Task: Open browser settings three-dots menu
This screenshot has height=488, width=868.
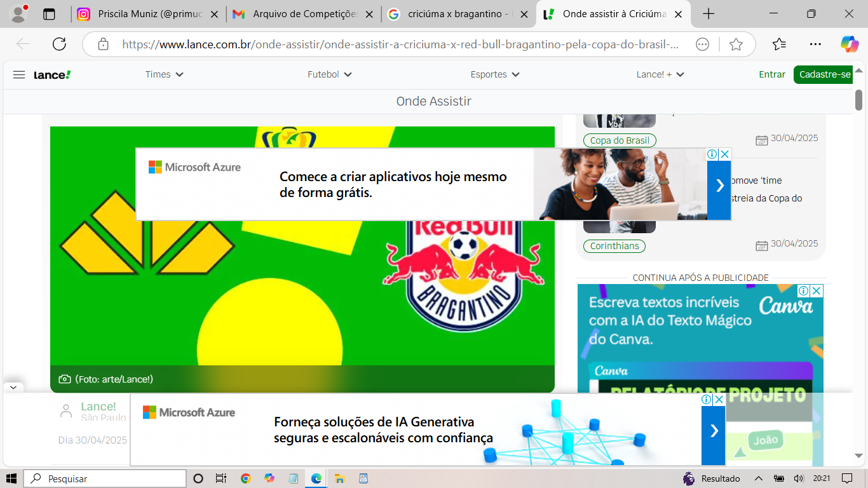Action: (x=815, y=44)
